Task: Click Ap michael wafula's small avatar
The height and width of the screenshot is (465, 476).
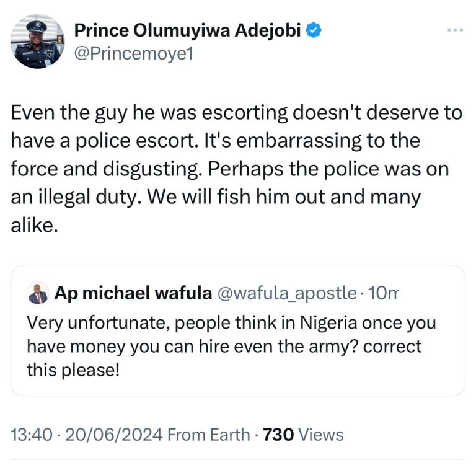Action: pos(38,294)
